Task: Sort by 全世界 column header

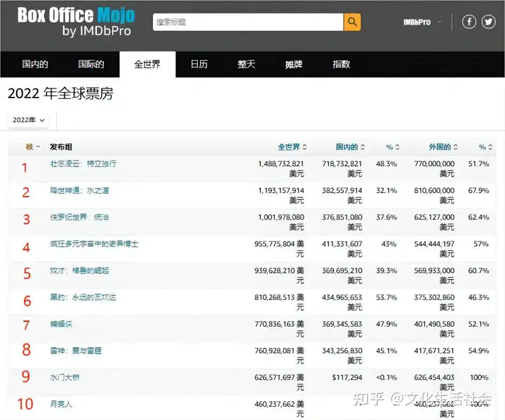Action: pyautogui.click(x=292, y=147)
